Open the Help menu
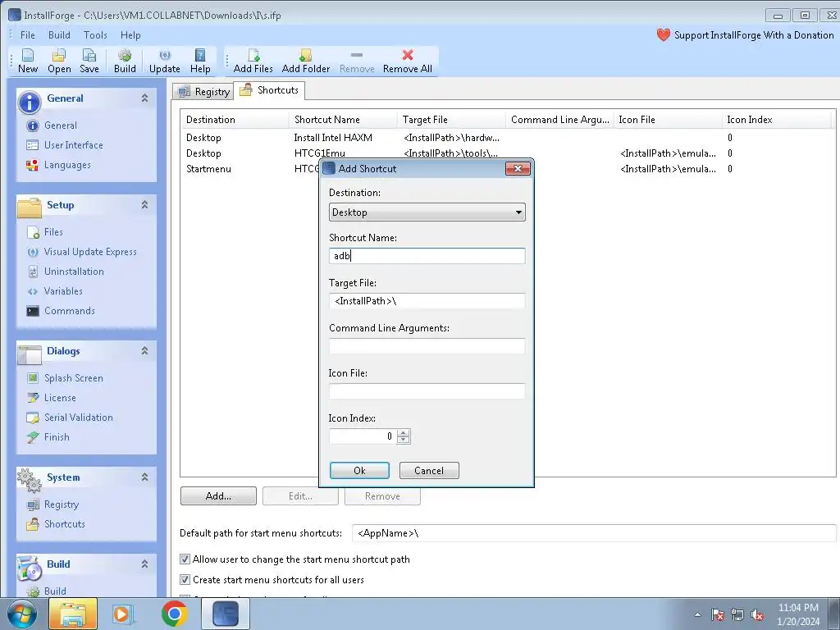 point(130,34)
